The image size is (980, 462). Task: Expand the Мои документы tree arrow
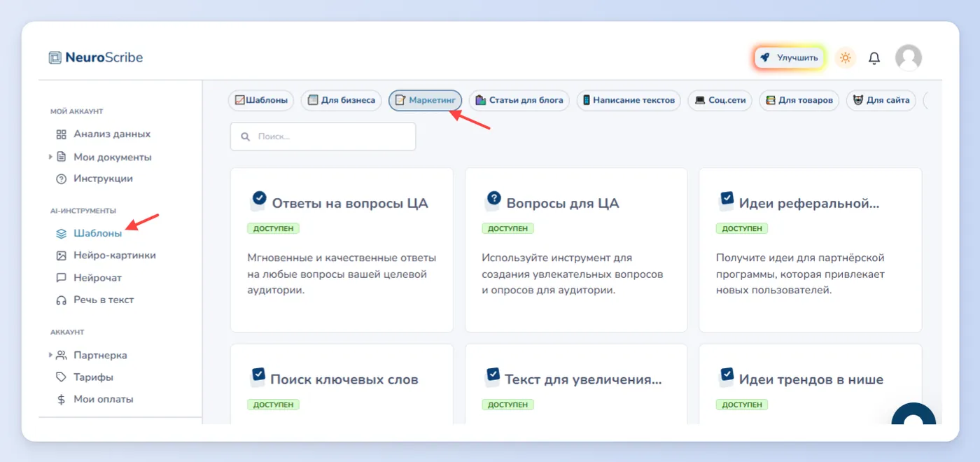(x=50, y=157)
